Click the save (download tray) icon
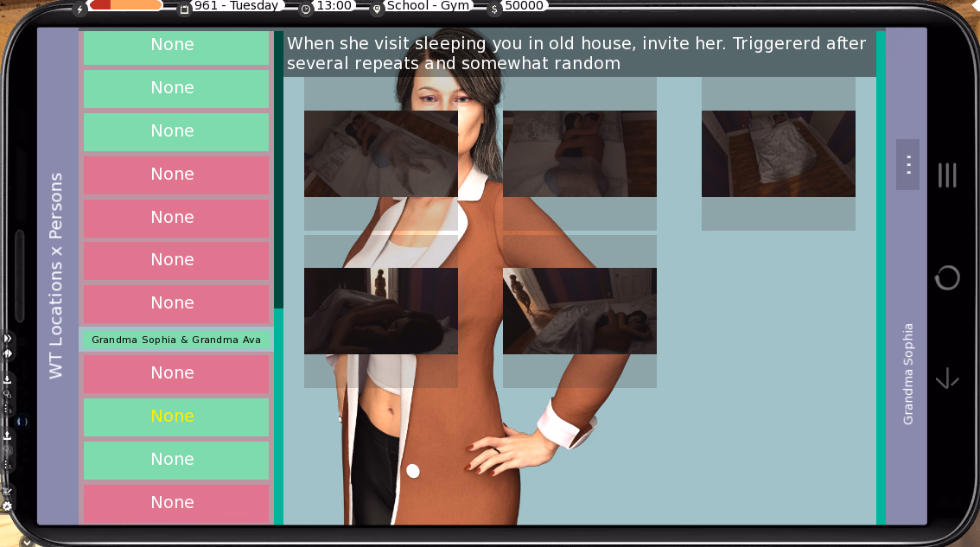Image resolution: width=980 pixels, height=547 pixels. [8, 380]
